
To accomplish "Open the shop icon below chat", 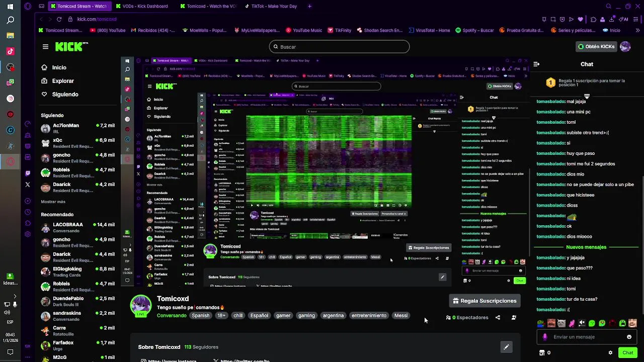I will click(542, 353).
